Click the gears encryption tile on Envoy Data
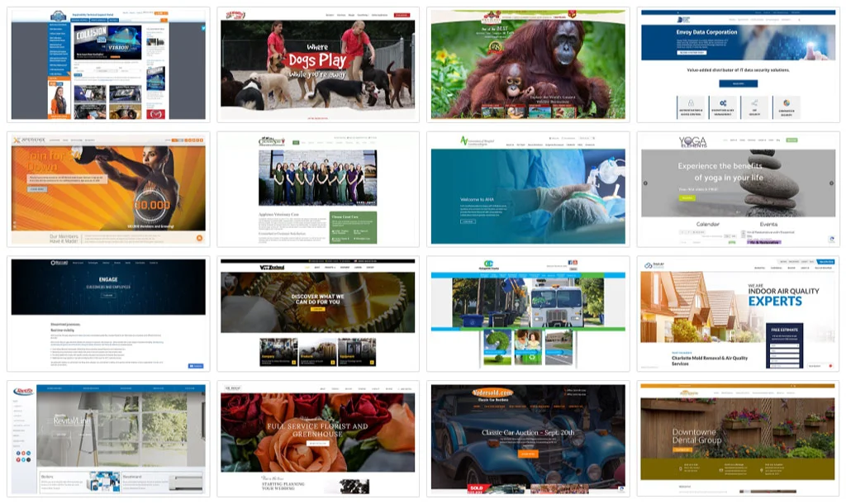The image size is (846, 504). coord(722,107)
